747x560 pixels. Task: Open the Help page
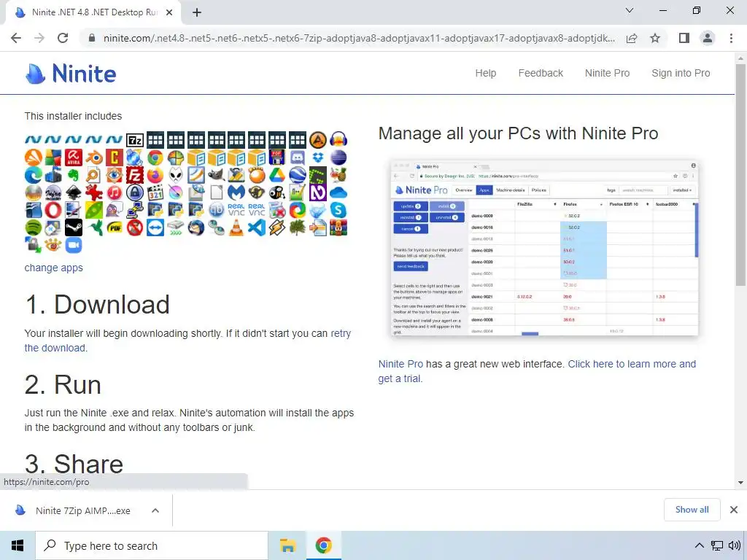click(x=485, y=74)
